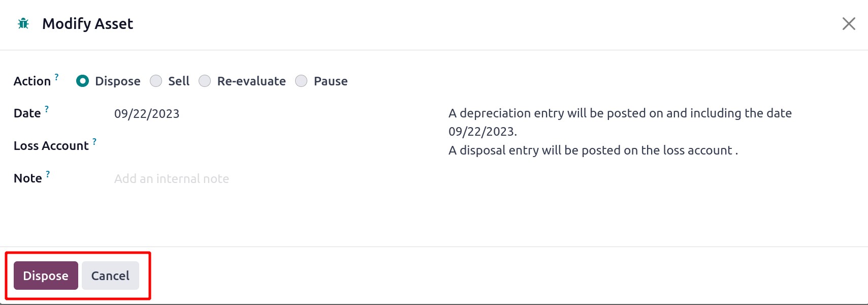Show help tooltip for Action field

click(56, 77)
